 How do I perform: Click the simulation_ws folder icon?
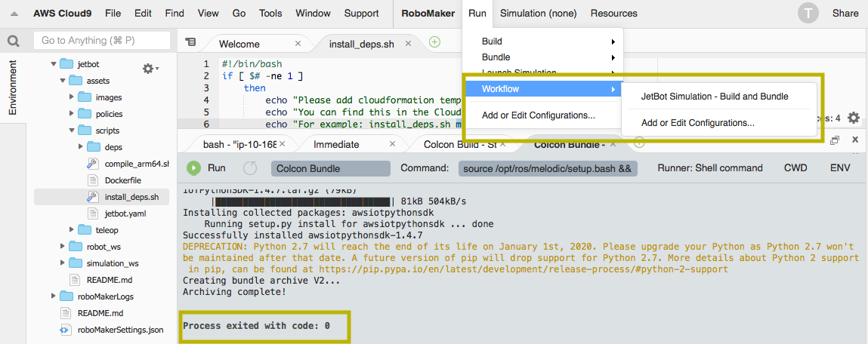point(76,263)
